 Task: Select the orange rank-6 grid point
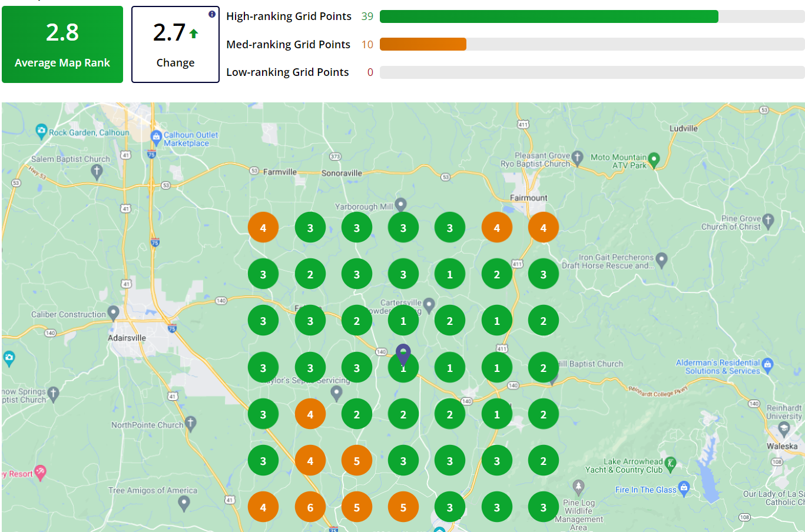coord(310,507)
